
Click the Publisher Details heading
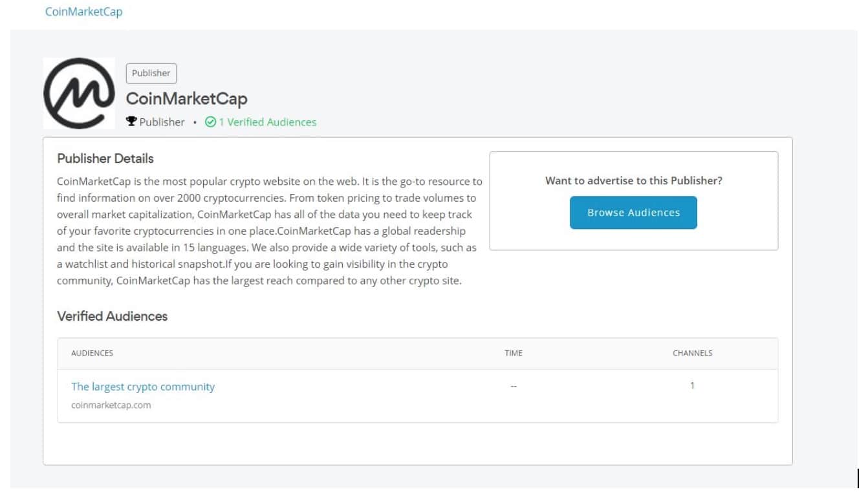(x=105, y=158)
